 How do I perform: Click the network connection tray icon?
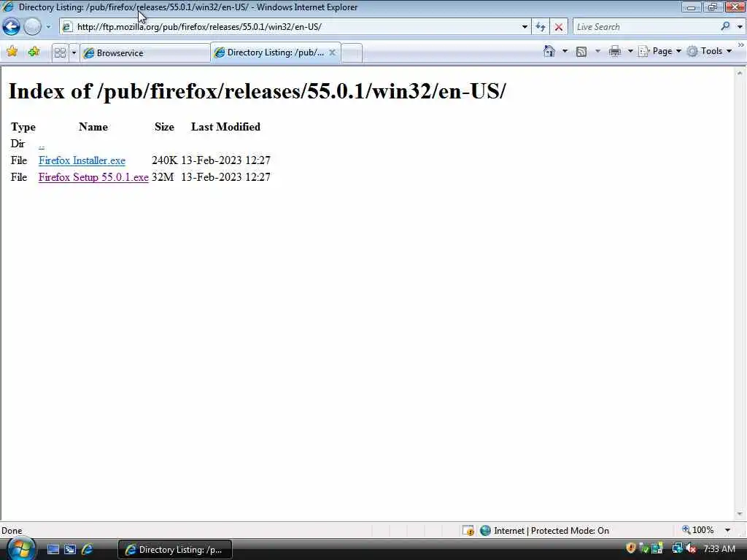[x=677, y=548]
